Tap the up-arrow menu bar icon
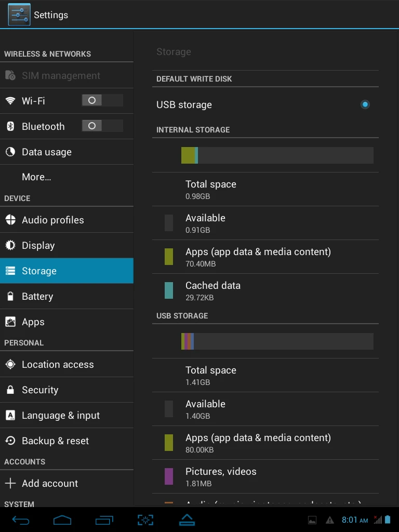Image resolution: width=399 pixels, height=532 pixels. (x=187, y=520)
